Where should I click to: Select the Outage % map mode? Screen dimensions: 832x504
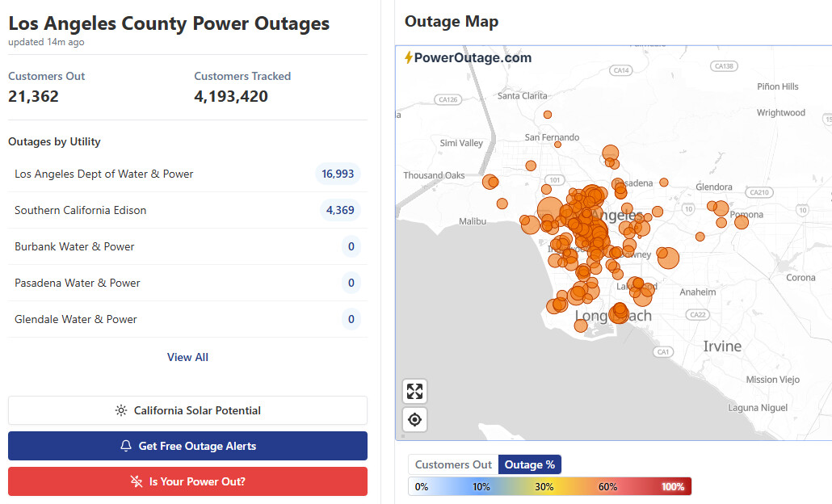[530, 464]
